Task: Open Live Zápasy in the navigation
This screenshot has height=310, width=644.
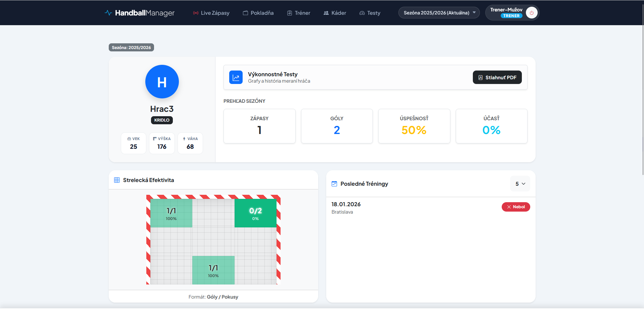Action: (211, 13)
